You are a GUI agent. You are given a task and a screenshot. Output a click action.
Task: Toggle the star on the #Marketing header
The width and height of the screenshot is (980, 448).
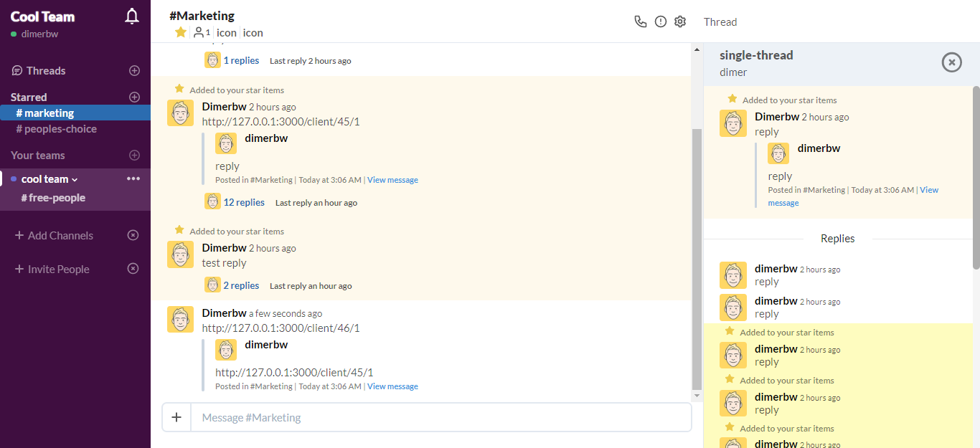click(180, 32)
